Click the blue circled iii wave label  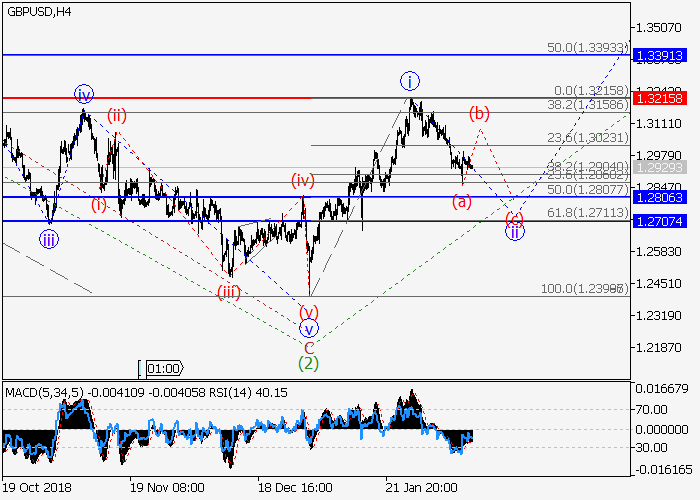point(49,239)
